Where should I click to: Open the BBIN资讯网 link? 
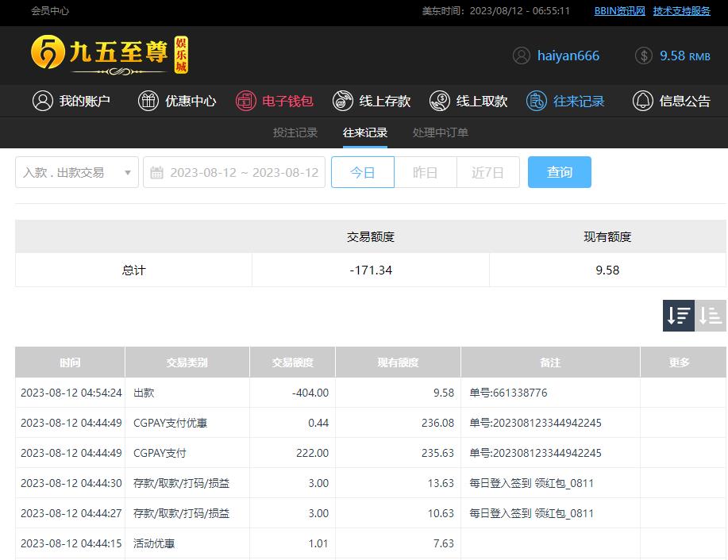pyautogui.click(x=619, y=11)
